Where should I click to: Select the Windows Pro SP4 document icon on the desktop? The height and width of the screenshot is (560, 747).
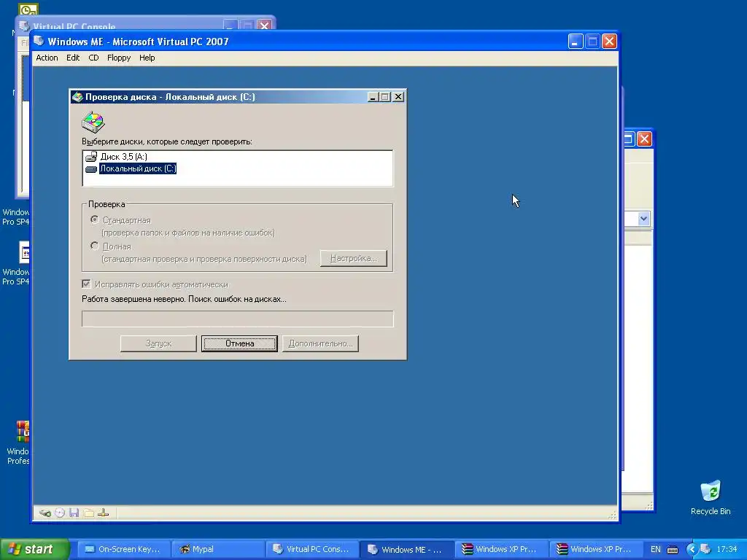[24, 252]
